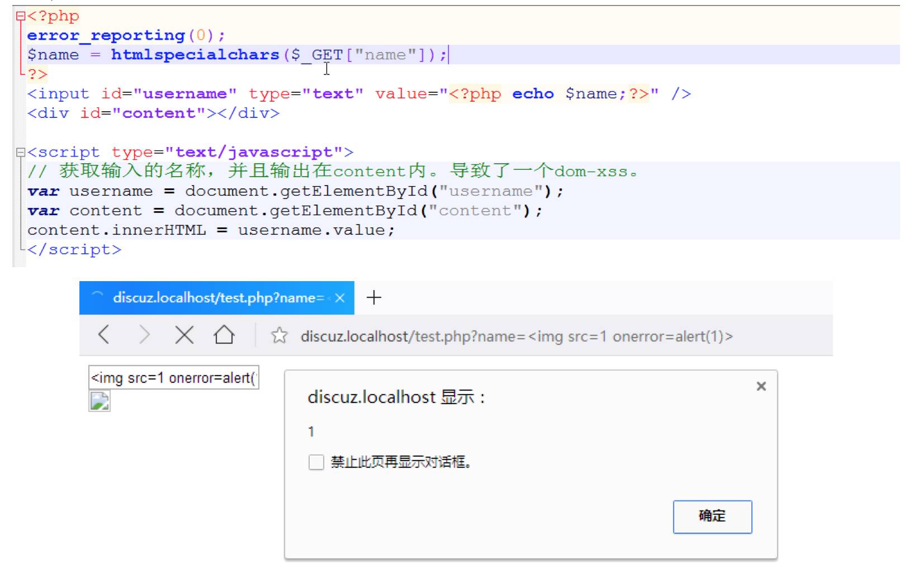Collapse the PHP code block fold marker
The image size is (909, 588).
(x=20, y=16)
